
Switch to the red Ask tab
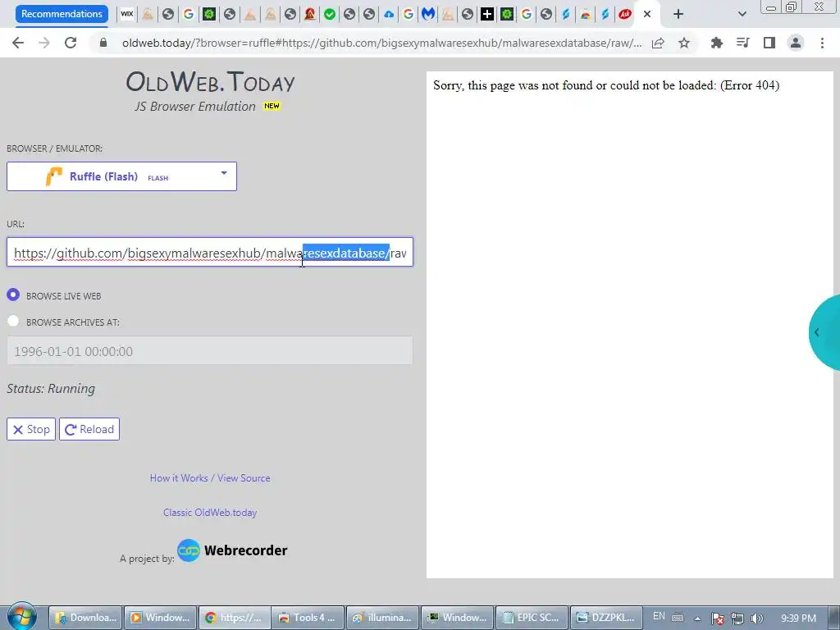coord(624,15)
